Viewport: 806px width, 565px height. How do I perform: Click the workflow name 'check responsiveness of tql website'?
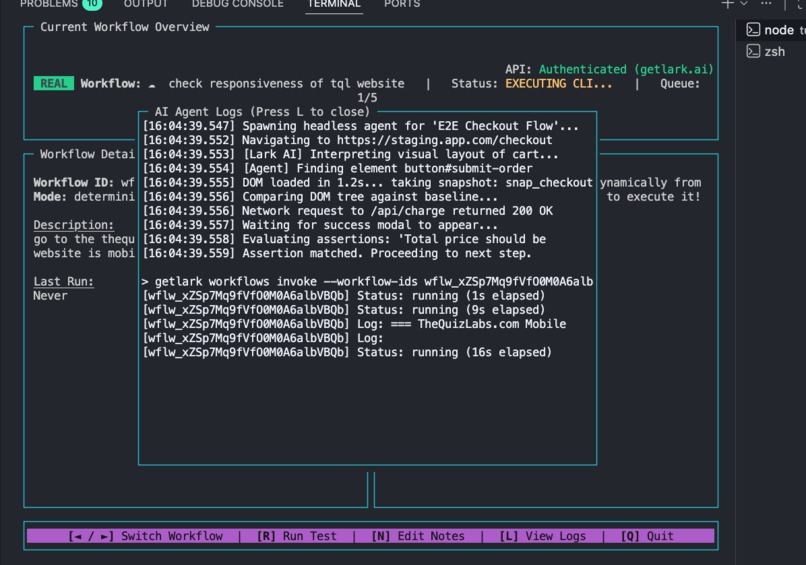coord(286,83)
